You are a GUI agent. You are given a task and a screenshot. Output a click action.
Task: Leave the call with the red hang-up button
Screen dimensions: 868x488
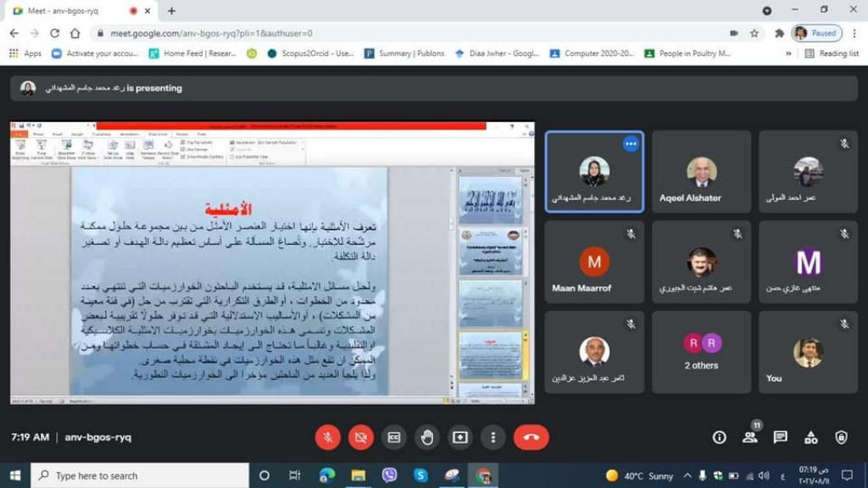pos(531,437)
